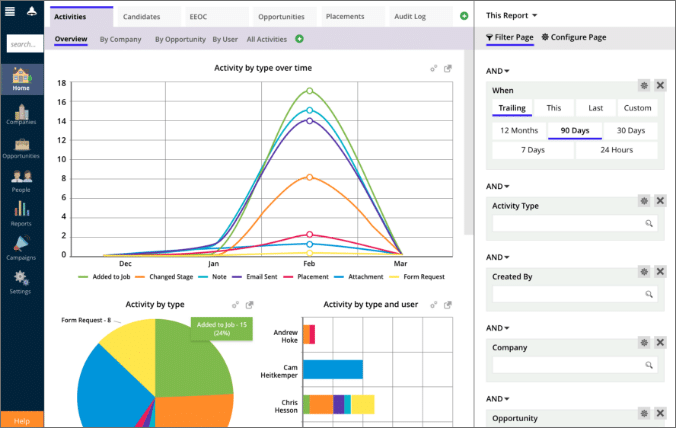Open gear settings for Company filter
Image resolution: width=676 pixels, height=428 pixels.
[x=644, y=342]
